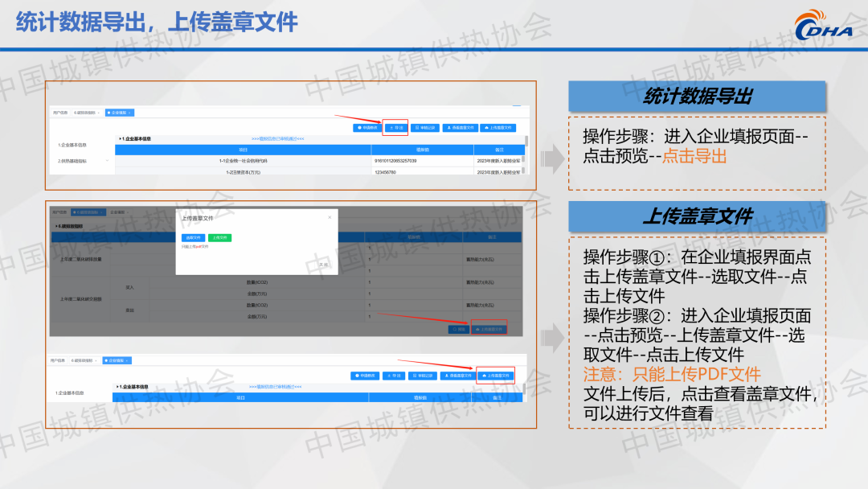Close the 上传盖章文件 dialog with X
The image size is (868, 489).
(330, 217)
